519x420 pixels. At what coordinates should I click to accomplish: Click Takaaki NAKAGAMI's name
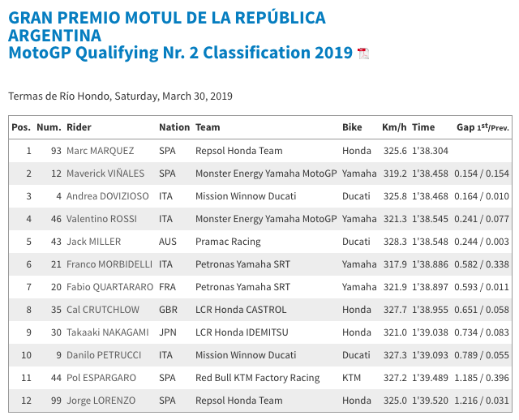(x=107, y=332)
